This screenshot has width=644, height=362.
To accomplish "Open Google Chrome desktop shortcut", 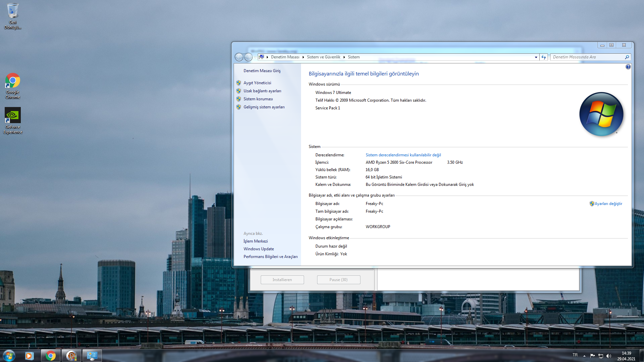I will pos(13,86).
